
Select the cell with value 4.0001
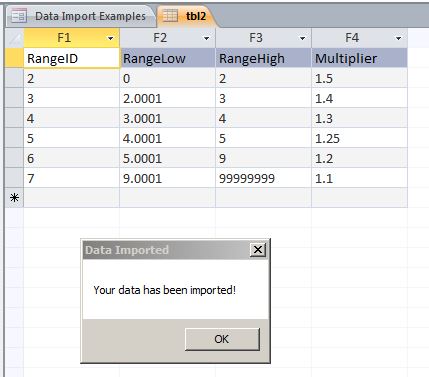167,138
